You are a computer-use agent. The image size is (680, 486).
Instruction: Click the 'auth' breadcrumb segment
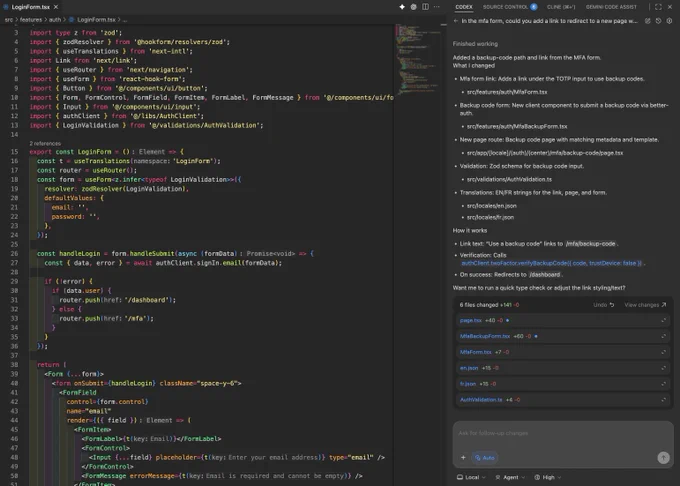point(55,20)
